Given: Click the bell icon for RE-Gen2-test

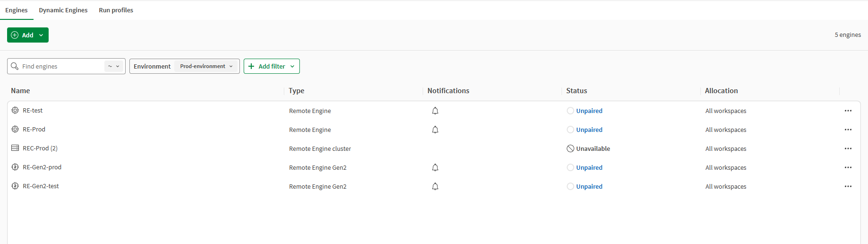Looking at the screenshot, I should (x=435, y=186).
